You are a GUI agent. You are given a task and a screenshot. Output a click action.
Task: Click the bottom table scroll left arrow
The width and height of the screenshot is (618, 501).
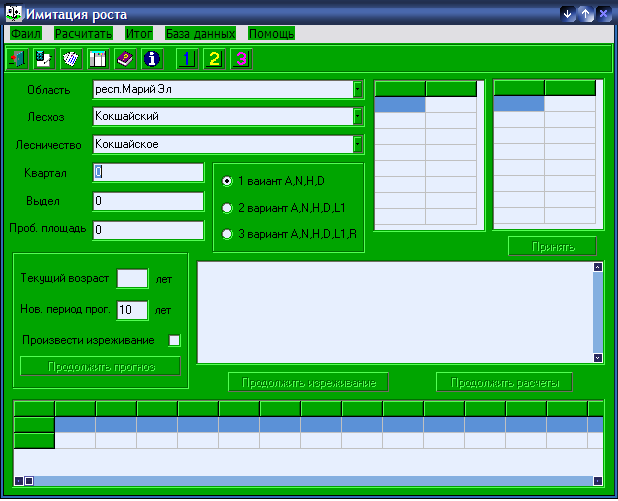(19, 481)
